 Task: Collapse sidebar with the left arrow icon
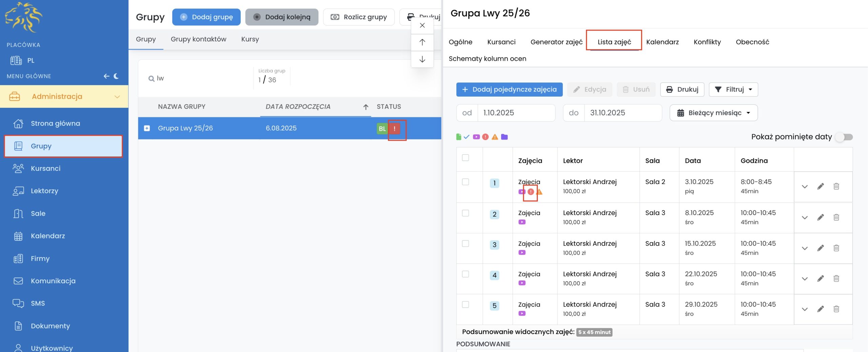106,76
